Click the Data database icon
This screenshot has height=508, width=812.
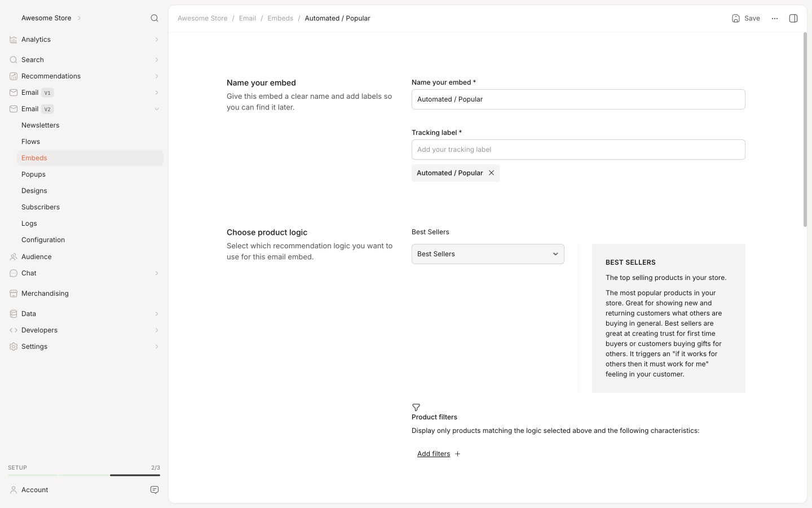coord(14,314)
